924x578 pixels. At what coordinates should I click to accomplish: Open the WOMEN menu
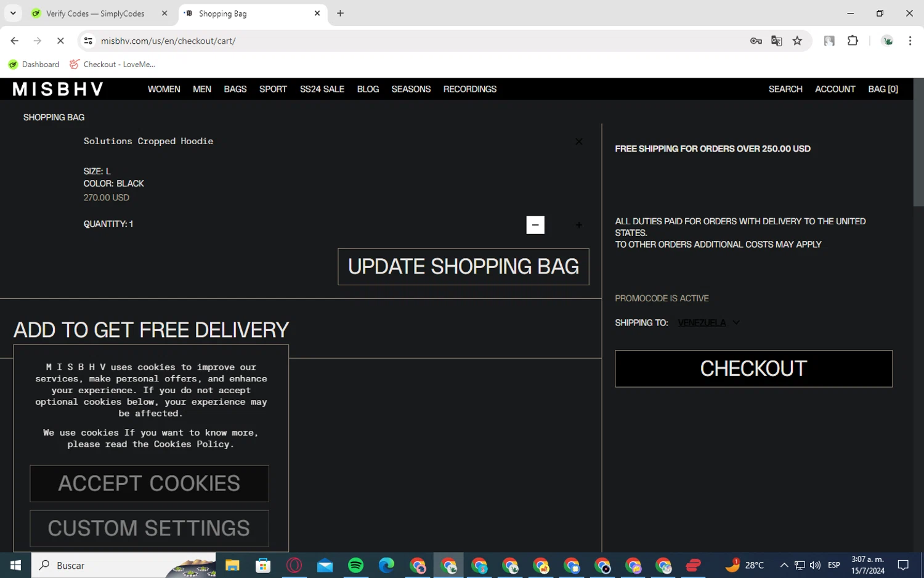tap(164, 89)
